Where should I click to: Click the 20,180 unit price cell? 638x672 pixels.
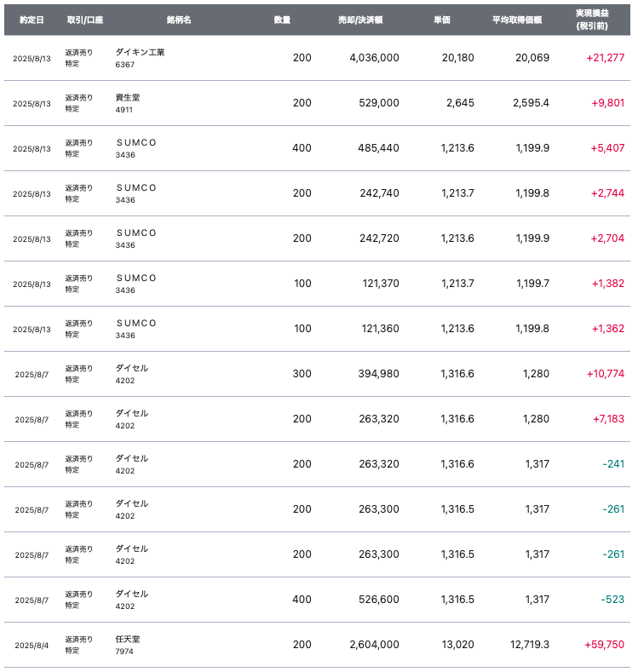point(458,58)
